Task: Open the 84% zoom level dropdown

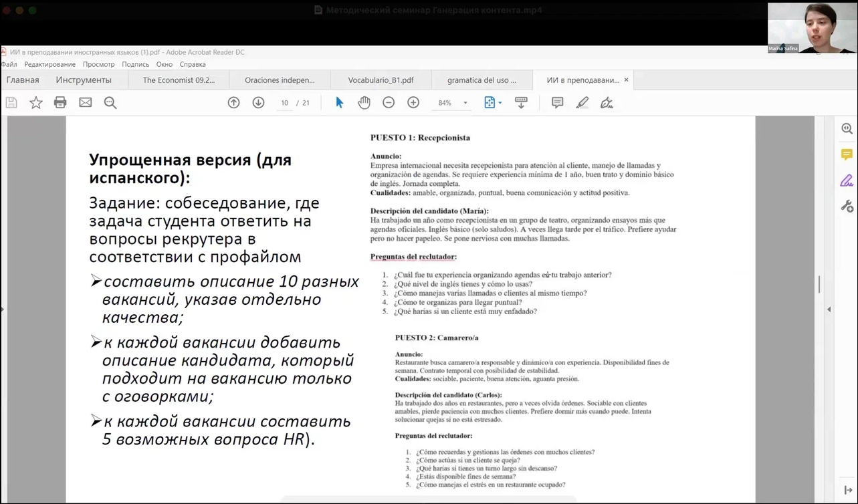Action: coord(465,103)
